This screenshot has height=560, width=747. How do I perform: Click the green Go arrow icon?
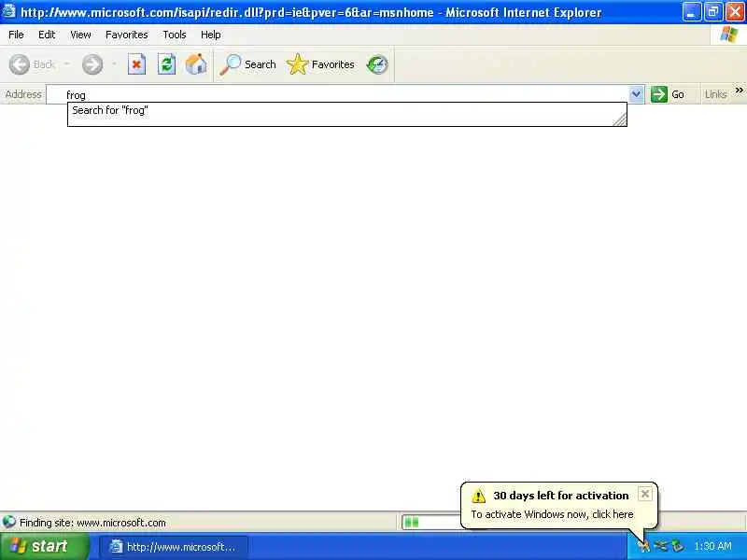(659, 94)
